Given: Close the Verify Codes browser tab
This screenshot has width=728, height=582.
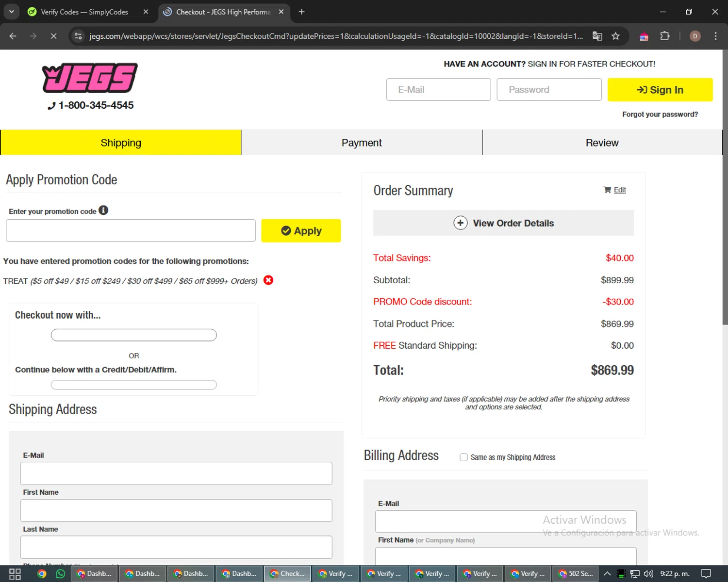Looking at the screenshot, I should [146, 12].
